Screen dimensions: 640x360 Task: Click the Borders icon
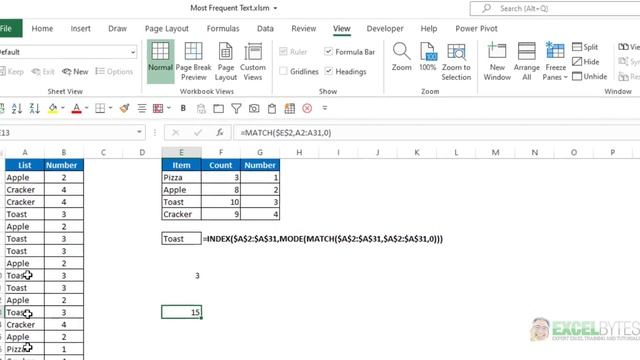click(x=100, y=108)
